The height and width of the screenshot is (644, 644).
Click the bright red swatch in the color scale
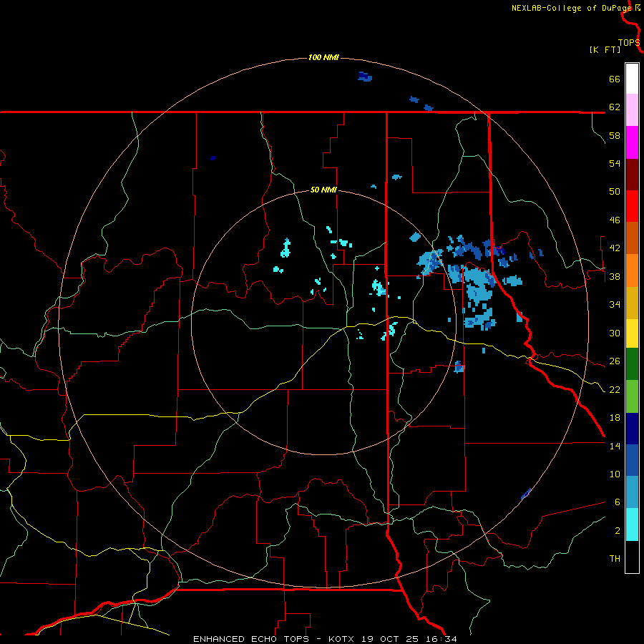tap(632, 206)
